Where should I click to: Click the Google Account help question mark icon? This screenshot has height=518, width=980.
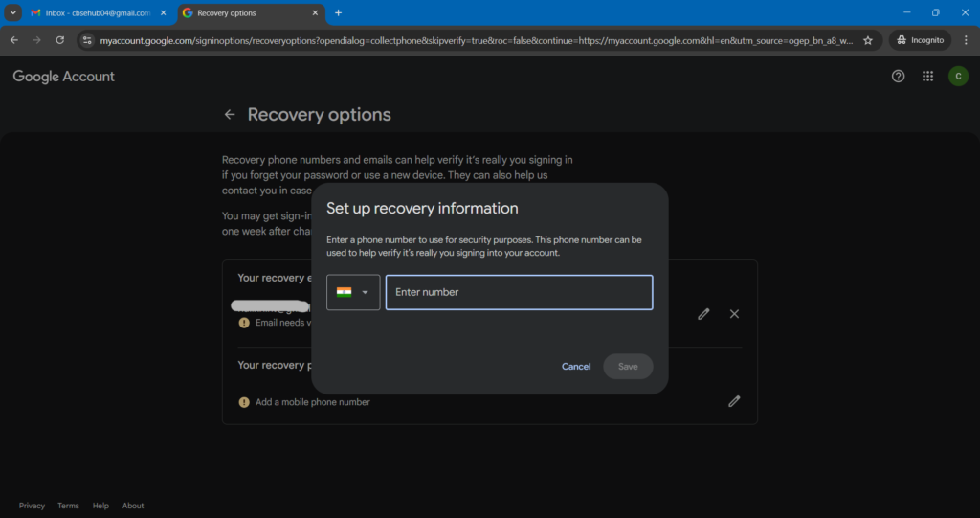pos(898,77)
